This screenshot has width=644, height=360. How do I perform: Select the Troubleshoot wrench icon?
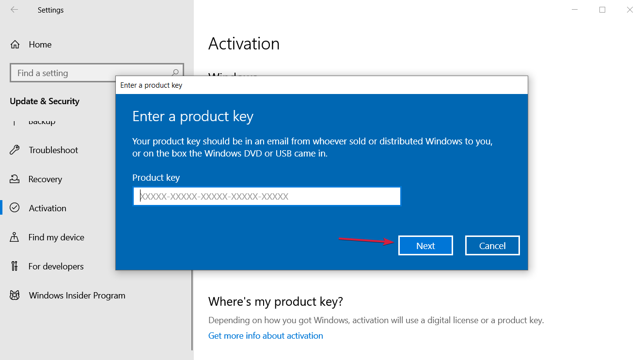(15, 150)
